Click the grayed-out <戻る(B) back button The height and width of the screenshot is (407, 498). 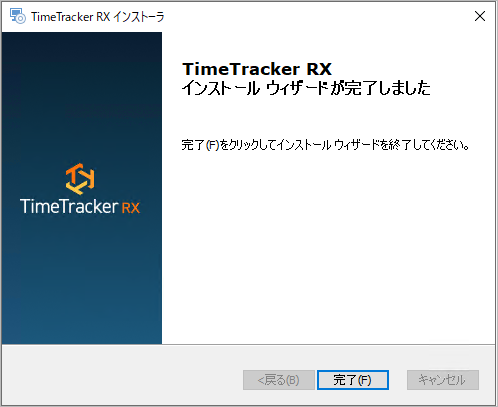[279, 380]
